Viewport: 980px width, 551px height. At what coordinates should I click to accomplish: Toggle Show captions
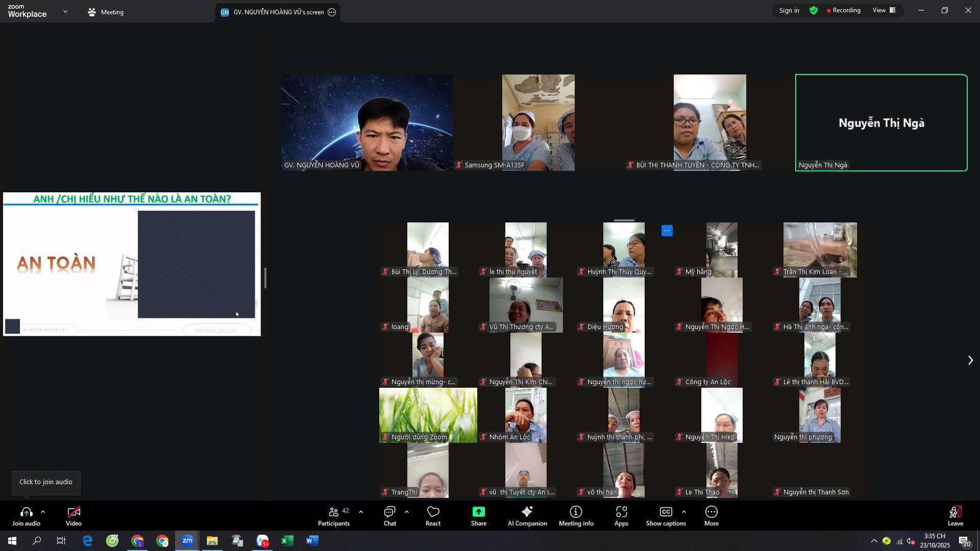666,516
